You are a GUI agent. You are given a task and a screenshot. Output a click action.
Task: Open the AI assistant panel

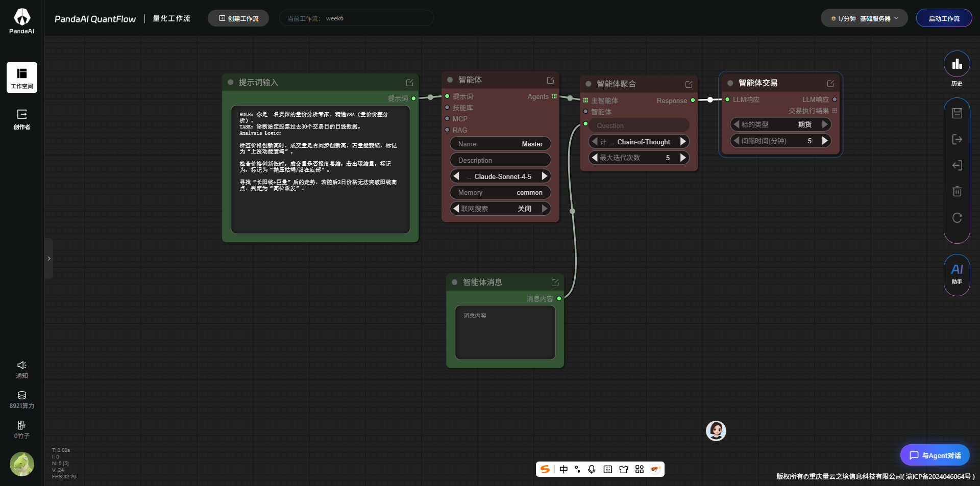957,274
